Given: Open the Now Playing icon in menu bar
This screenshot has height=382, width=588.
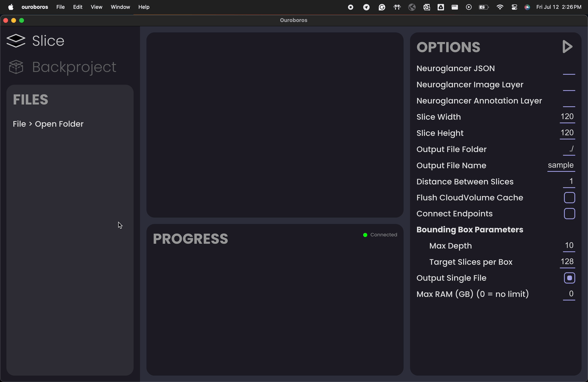Looking at the screenshot, I should (469, 7).
